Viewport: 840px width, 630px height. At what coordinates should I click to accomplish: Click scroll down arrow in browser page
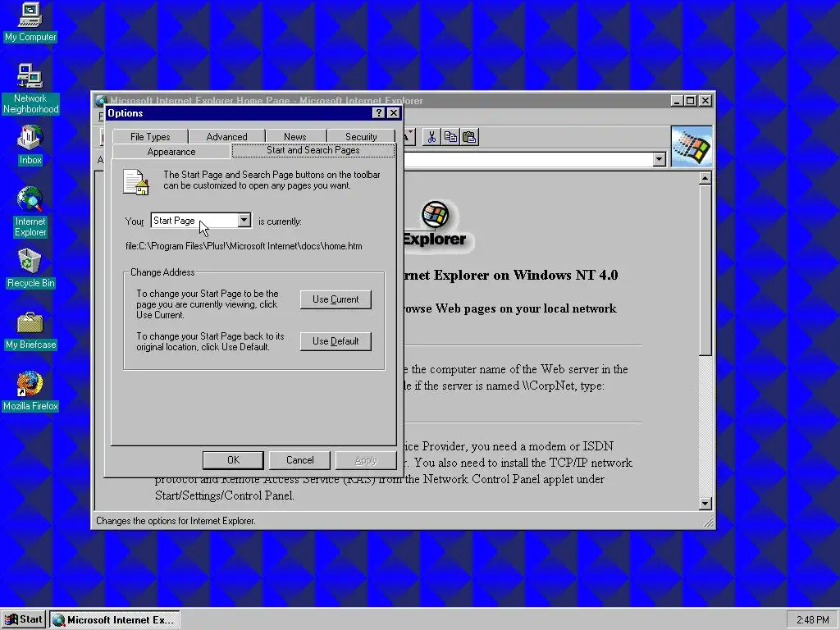click(705, 504)
